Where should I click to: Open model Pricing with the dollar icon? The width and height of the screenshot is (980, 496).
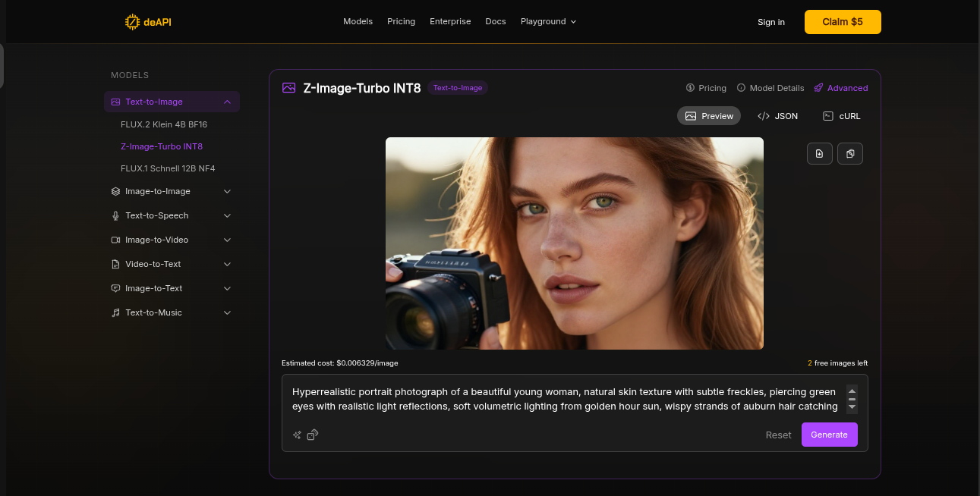click(x=706, y=88)
